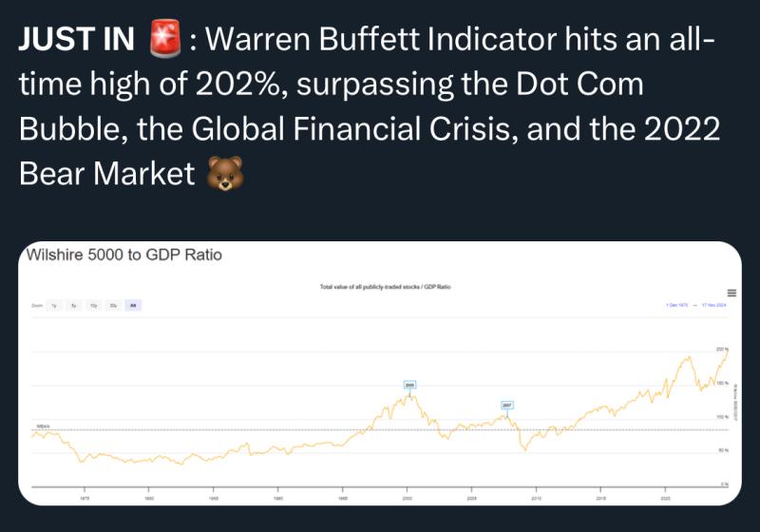Select the 30y zoom range

[x=113, y=305]
